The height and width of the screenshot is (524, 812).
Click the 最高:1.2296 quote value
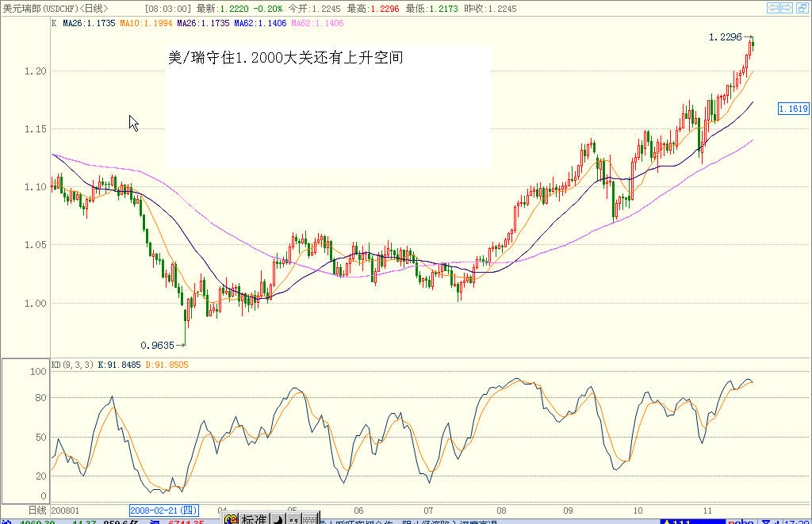click(373, 8)
